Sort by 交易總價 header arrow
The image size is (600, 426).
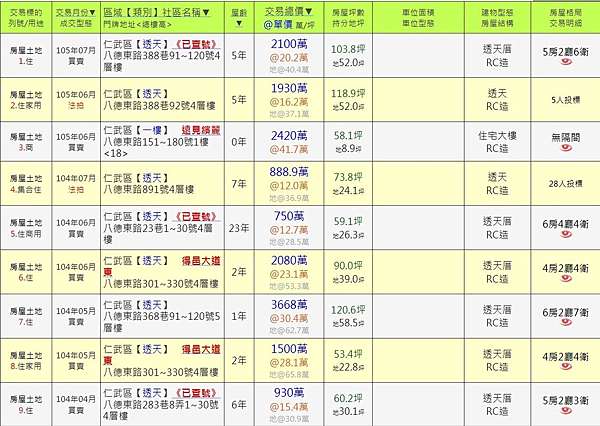click(x=309, y=11)
